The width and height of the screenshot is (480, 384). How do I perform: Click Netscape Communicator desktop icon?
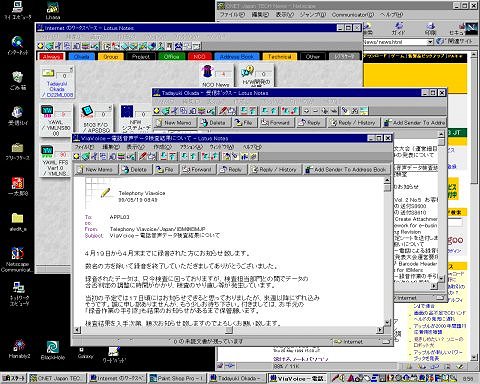click(17, 260)
